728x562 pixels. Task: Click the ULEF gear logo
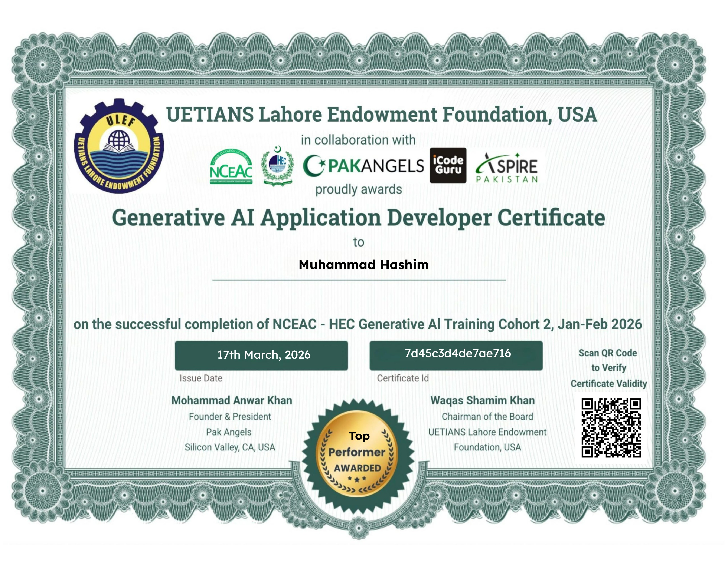tap(119, 146)
